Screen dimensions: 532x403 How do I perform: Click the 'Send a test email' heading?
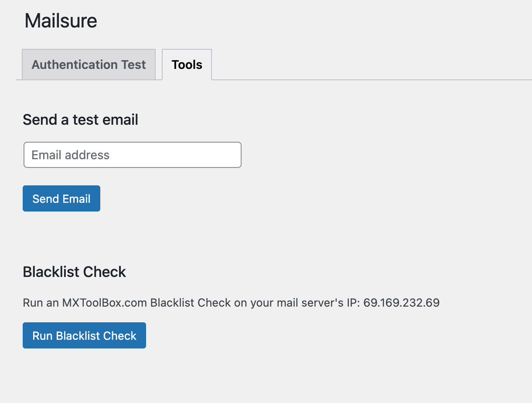pyautogui.click(x=80, y=120)
